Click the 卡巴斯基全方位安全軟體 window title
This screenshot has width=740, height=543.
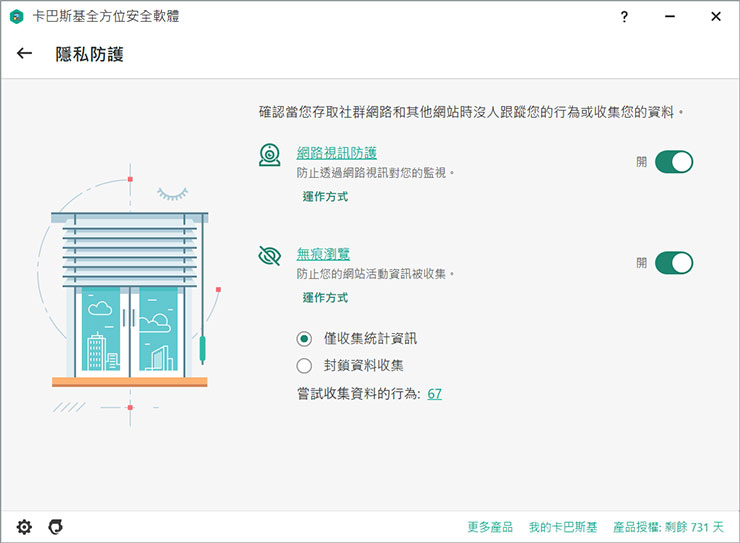click(x=106, y=17)
